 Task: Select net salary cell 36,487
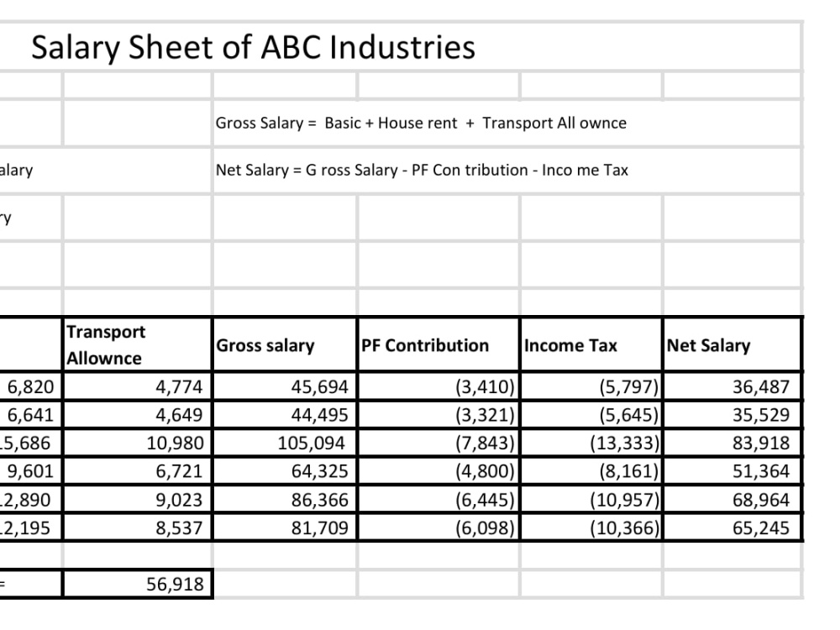[x=732, y=386]
